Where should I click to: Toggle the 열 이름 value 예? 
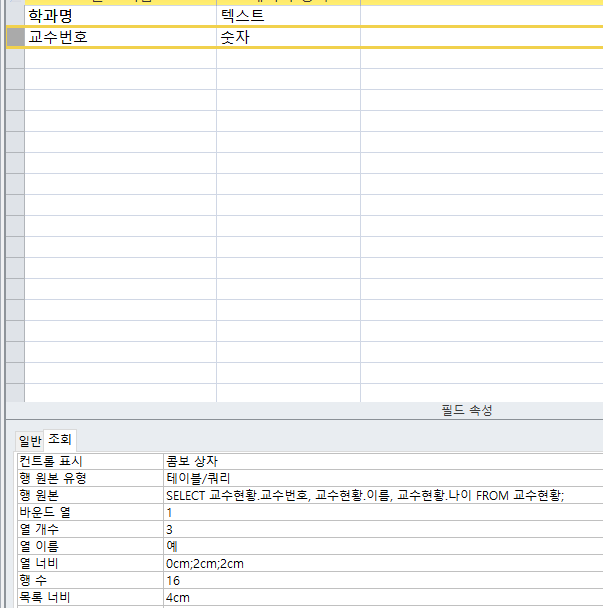[x=380, y=547]
